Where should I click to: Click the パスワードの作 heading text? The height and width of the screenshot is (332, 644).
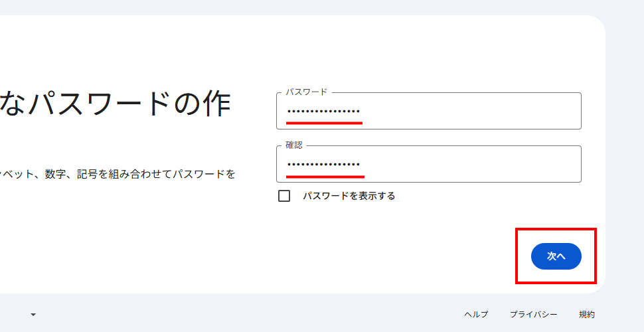[x=116, y=104]
